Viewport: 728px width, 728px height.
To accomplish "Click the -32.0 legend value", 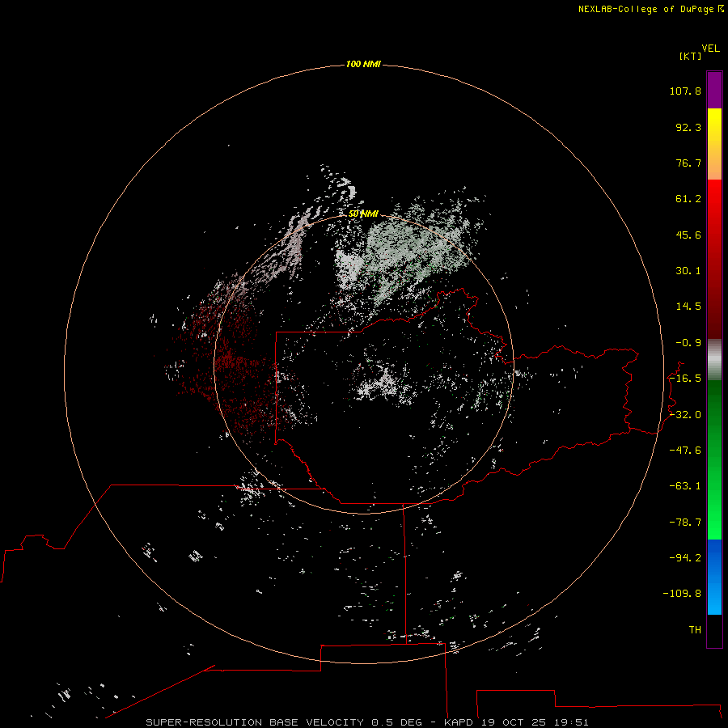I will 685,415.
